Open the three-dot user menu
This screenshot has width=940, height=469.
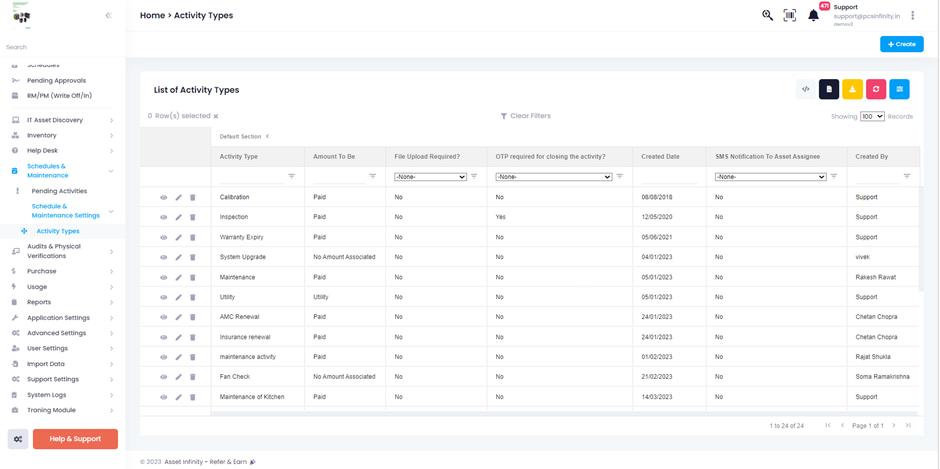[x=912, y=16]
